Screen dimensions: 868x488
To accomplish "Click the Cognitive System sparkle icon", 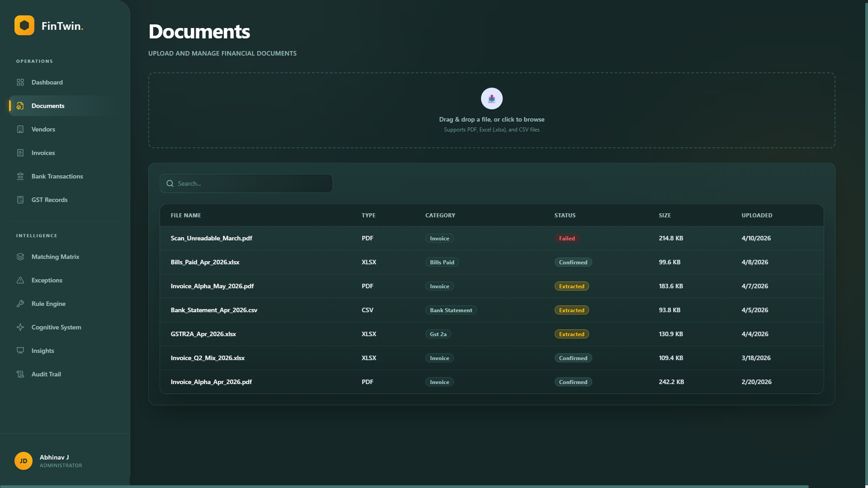I will [x=20, y=327].
